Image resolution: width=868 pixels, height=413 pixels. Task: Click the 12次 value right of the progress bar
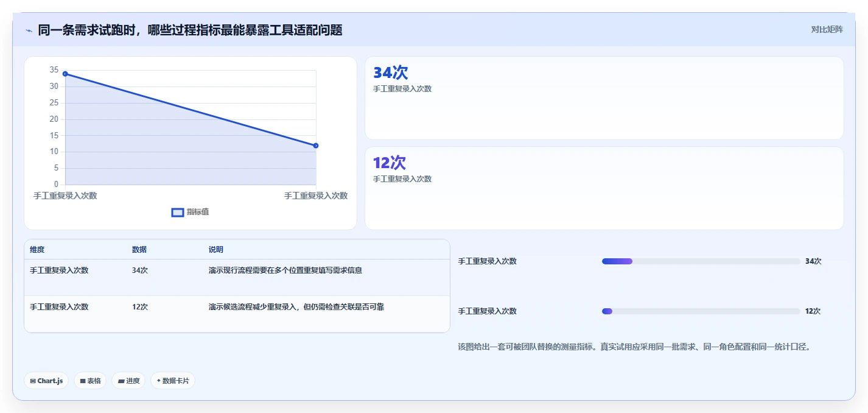pyautogui.click(x=813, y=311)
